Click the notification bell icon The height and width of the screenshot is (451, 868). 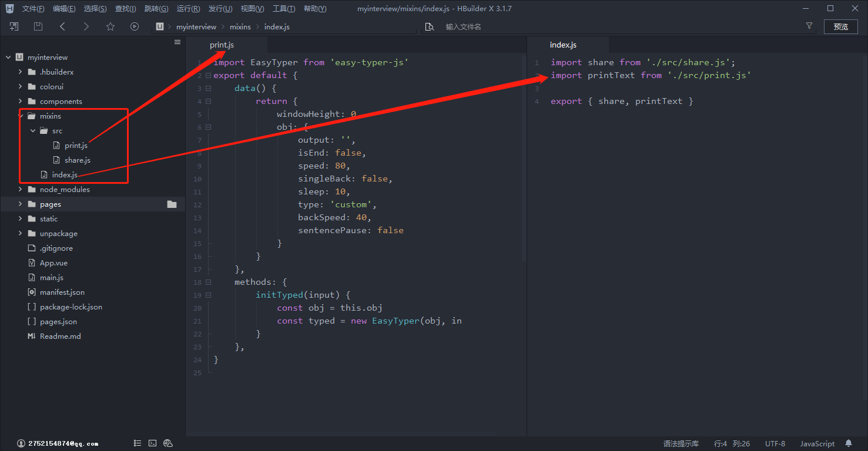pos(849,443)
